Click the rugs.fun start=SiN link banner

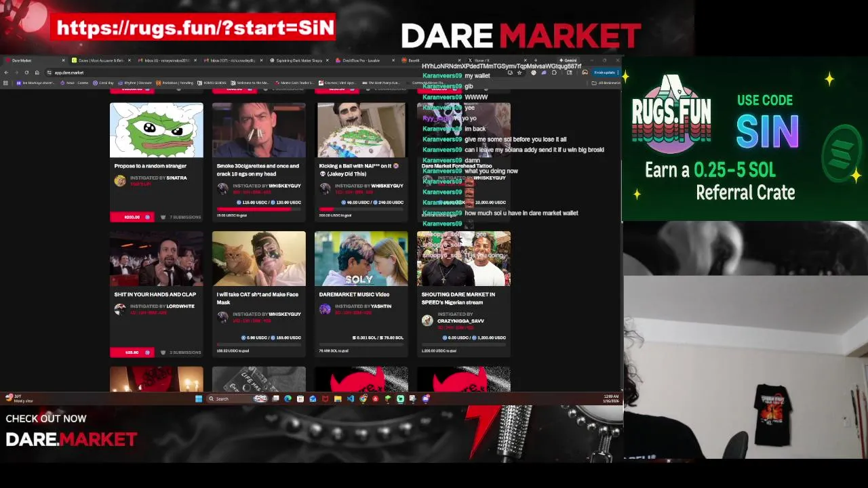[x=194, y=27]
